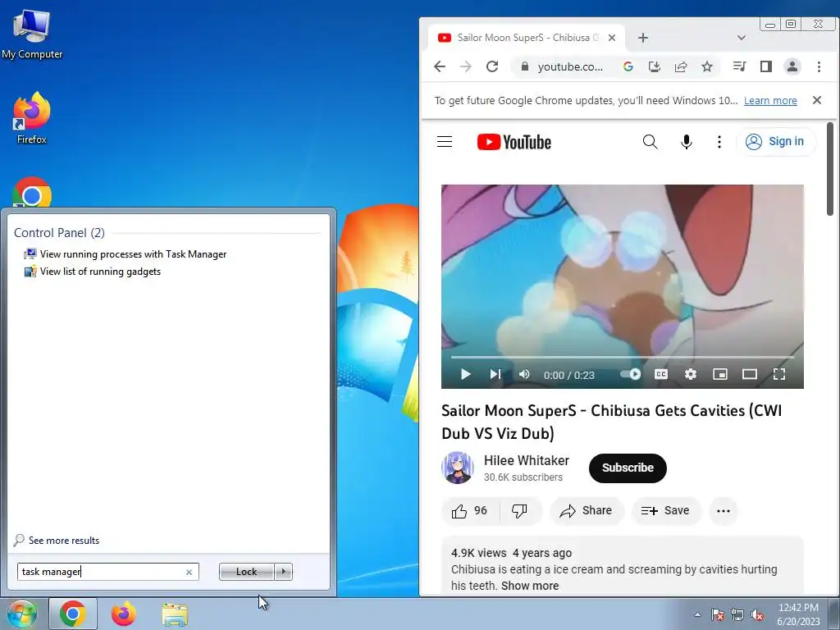
Task: Clear the Start menu search text
Action: pos(189,572)
